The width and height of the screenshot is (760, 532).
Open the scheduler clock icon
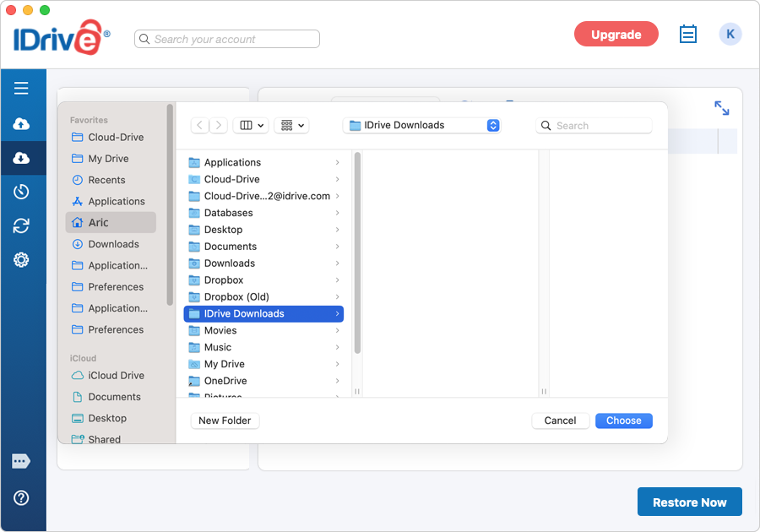(21, 192)
